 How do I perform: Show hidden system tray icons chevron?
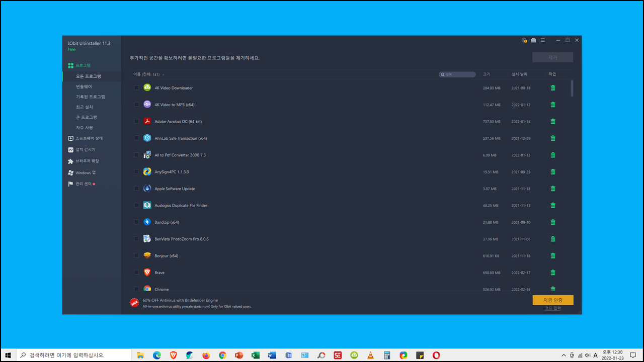pyautogui.click(x=563, y=355)
